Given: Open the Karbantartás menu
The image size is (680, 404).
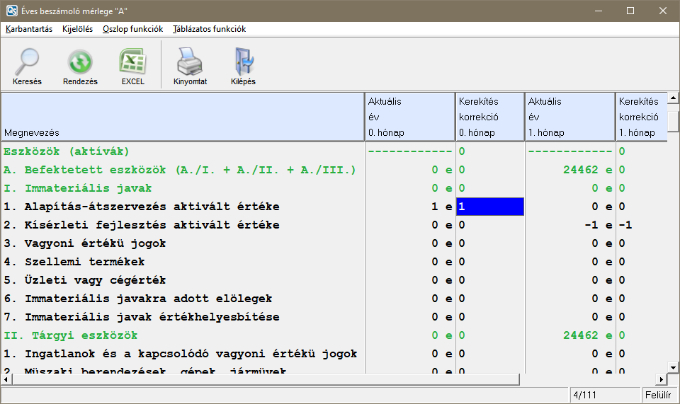Looking at the screenshot, I should (x=31, y=30).
